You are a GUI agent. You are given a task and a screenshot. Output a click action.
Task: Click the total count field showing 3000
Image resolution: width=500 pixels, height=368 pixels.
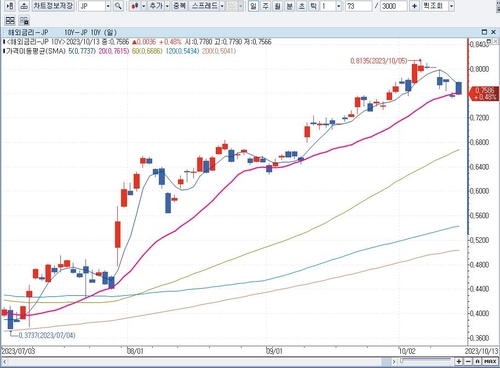pyautogui.click(x=394, y=6)
